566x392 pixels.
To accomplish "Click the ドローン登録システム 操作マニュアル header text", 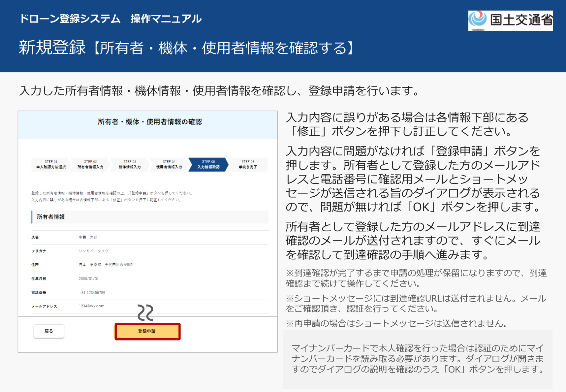I will point(110,18).
